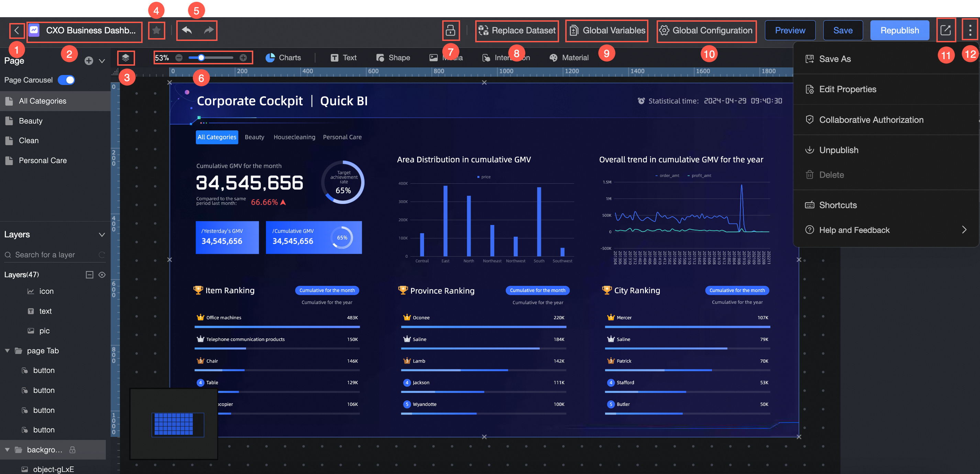Collapse the page Tab folder
This screenshot has width=980, height=474.
coord(7,351)
